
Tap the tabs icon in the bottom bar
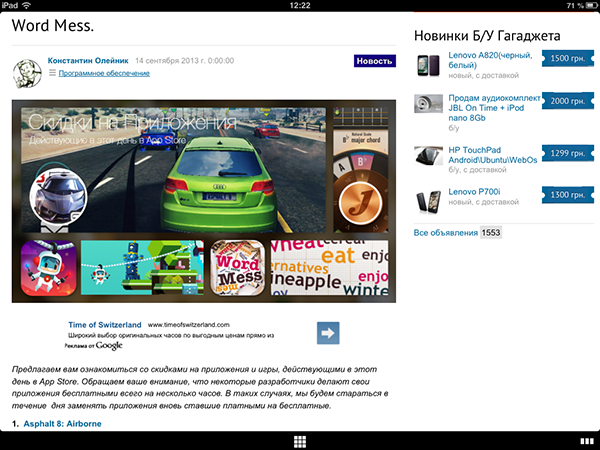click(x=587, y=442)
